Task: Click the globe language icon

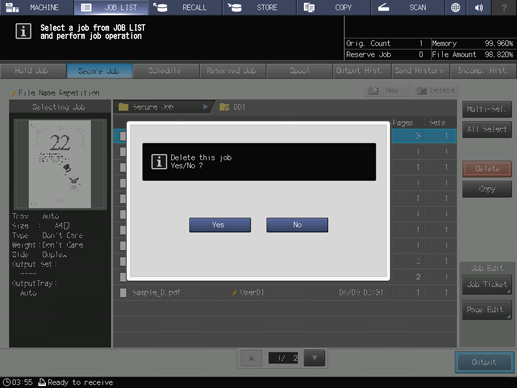Action: 455,7
